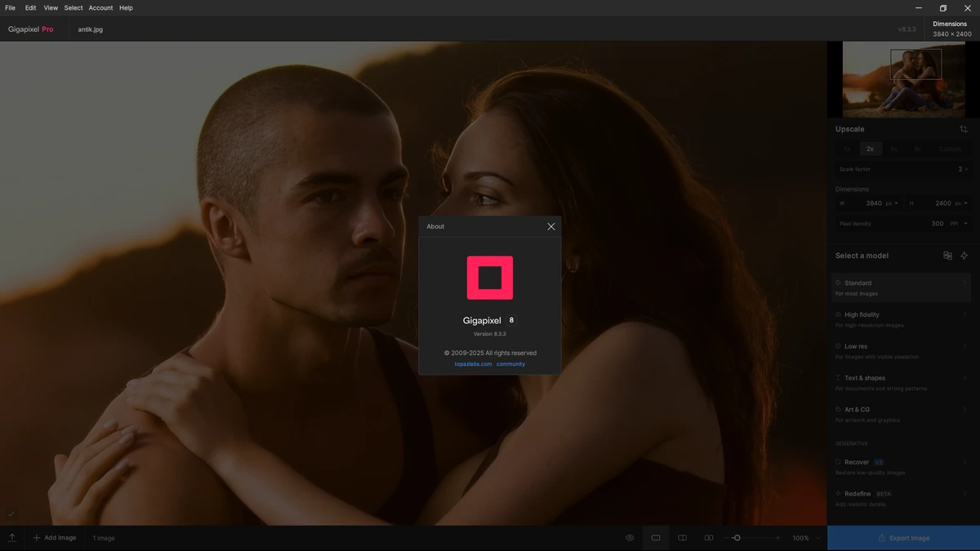The height and width of the screenshot is (551, 980).
Task: Close the About dialog with the X
Action: click(x=551, y=226)
